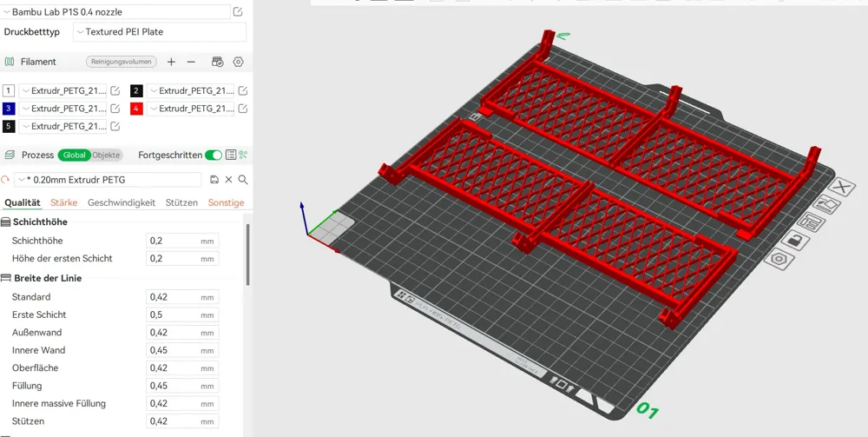Edit the Bambu Lab P1S printer preset
The image size is (868, 437).
coord(238,11)
